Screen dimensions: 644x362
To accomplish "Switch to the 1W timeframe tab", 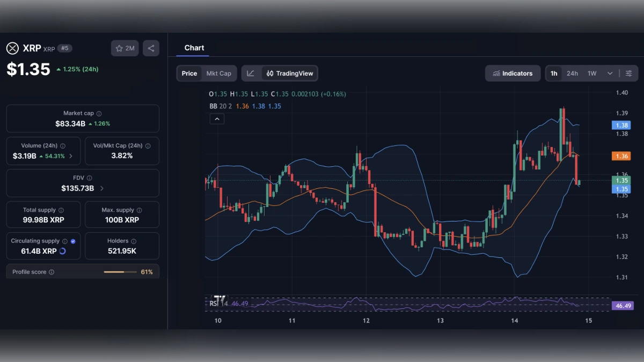I will pyautogui.click(x=591, y=73).
